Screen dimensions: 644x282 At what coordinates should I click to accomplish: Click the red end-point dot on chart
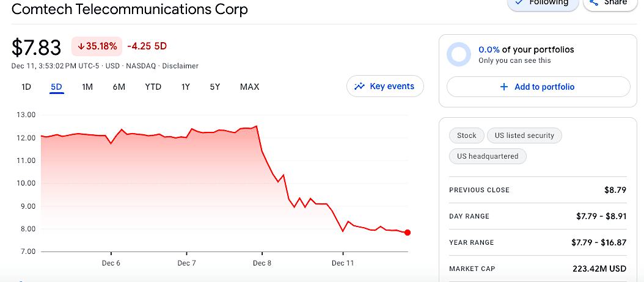point(408,233)
